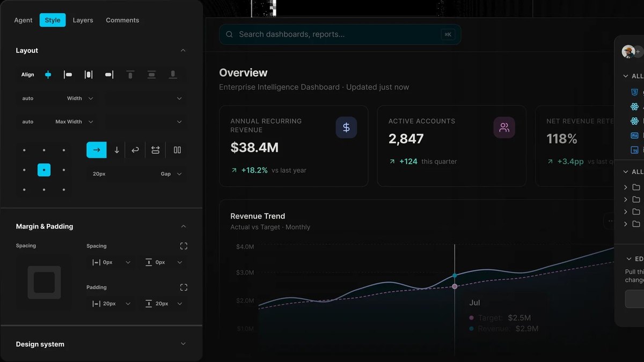The height and width of the screenshot is (362, 644).
Task: Collapse the Layout section
Action: pos(183,50)
